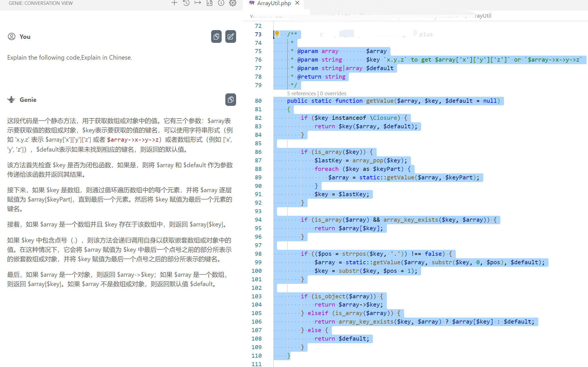Click the 'rayUtil' breadcrumb segment
Image resolution: width=588 pixels, height=367 pixels.
point(483,16)
